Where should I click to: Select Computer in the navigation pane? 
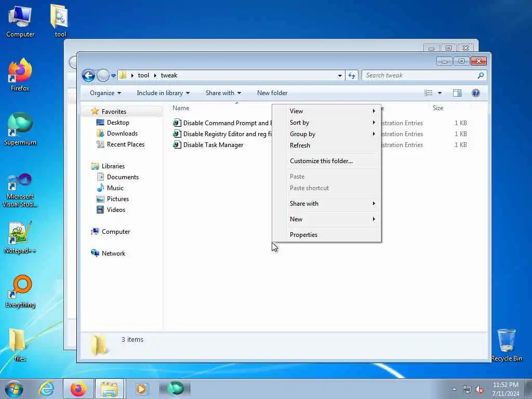[116, 232]
